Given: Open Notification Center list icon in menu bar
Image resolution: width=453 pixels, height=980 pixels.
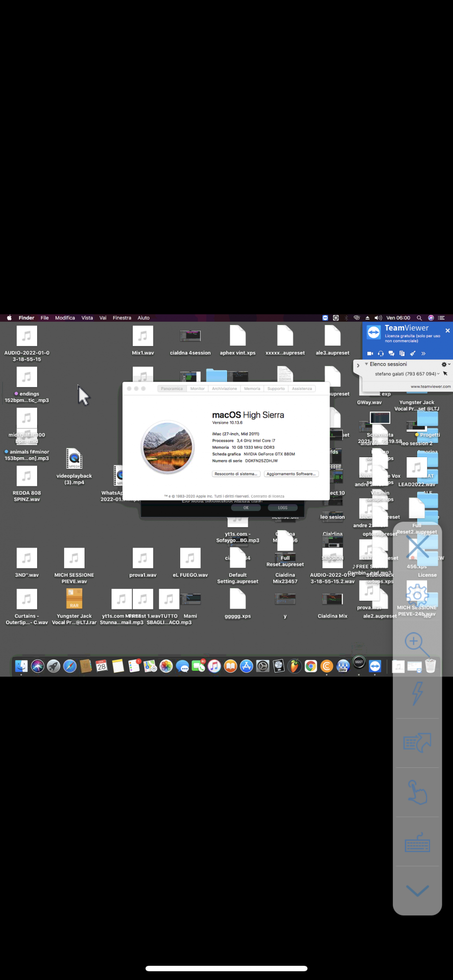Looking at the screenshot, I should tap(442, 318).
